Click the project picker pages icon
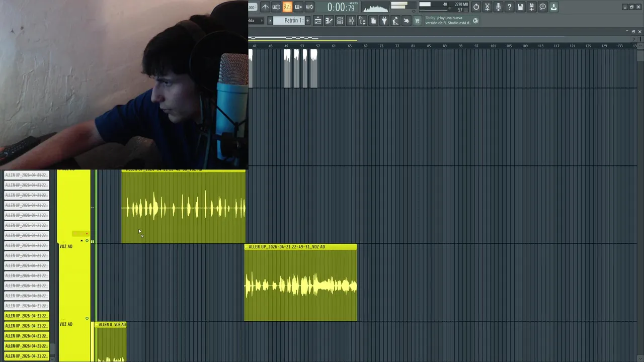 373,21
